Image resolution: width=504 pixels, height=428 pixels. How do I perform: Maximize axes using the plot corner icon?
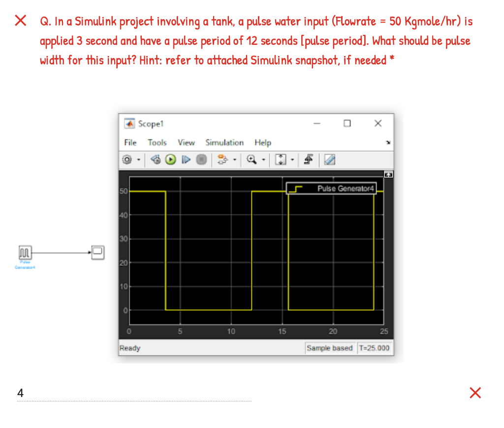389,175
